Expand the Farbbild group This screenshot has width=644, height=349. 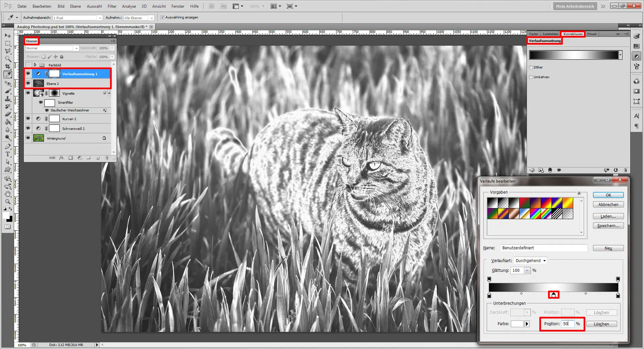click(x=35, y=65)
